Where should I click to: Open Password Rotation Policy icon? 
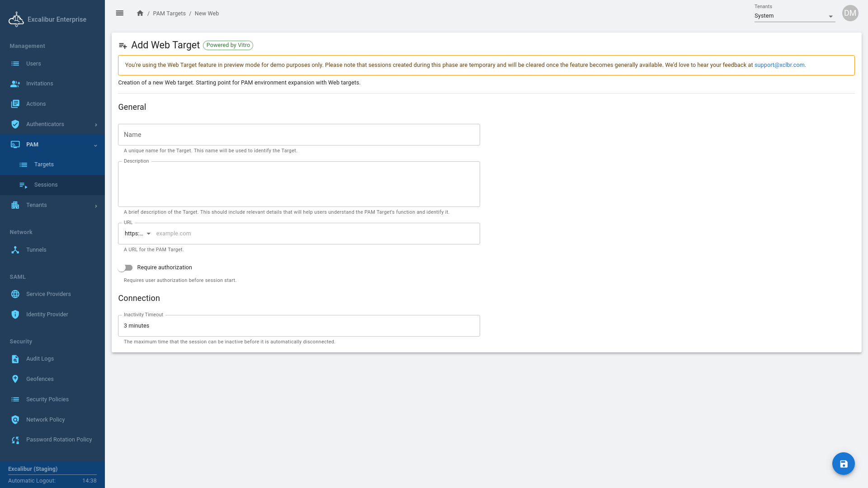pyautogui.click(x=15, y=440)
